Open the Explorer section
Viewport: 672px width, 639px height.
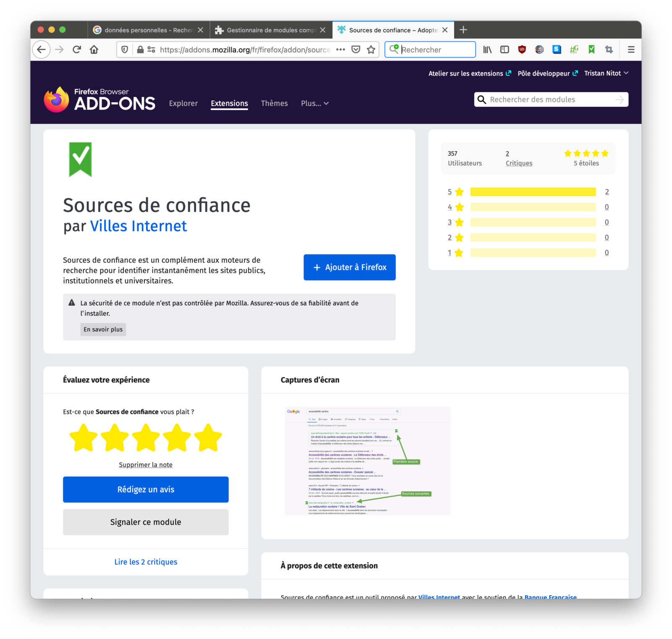coord(183,103)
